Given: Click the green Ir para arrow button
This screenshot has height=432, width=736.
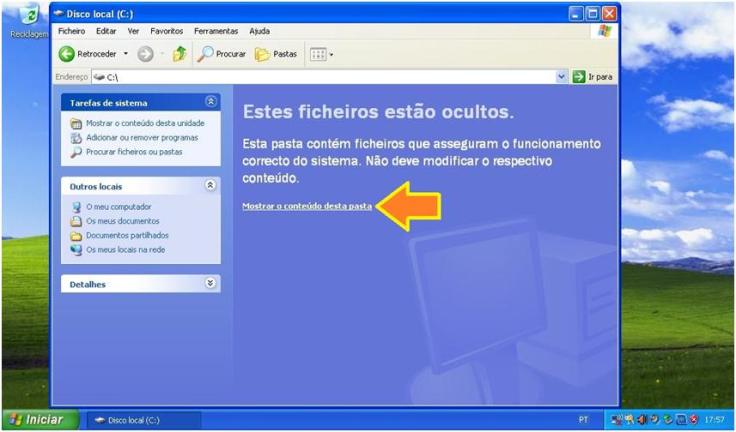Looking at the screenshot, I should click(x=579, y=77).
